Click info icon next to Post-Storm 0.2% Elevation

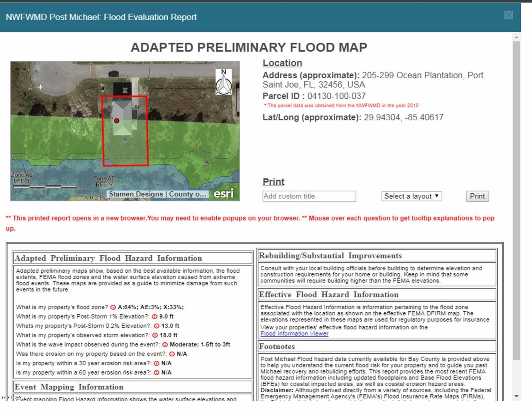(x=157, y=326)
